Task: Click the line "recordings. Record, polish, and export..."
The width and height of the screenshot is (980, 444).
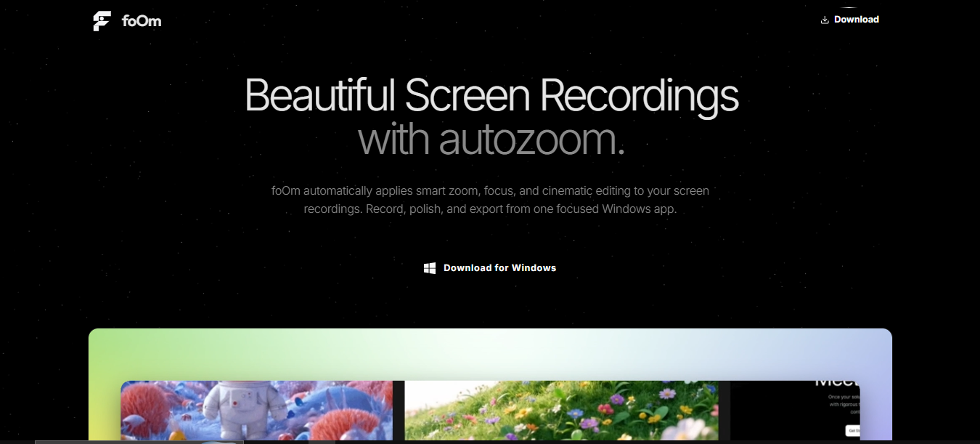Action: point(490,209)
